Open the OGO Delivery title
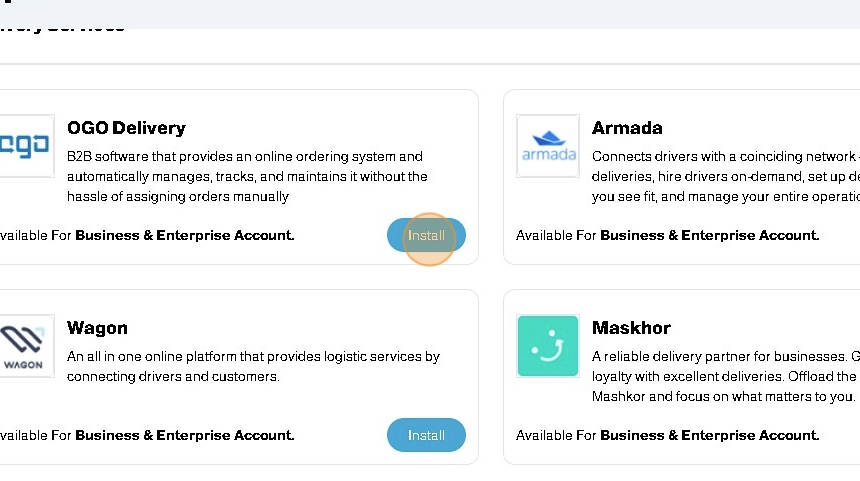Viewport: 860px width, 481px height. (x=126, y=128)
